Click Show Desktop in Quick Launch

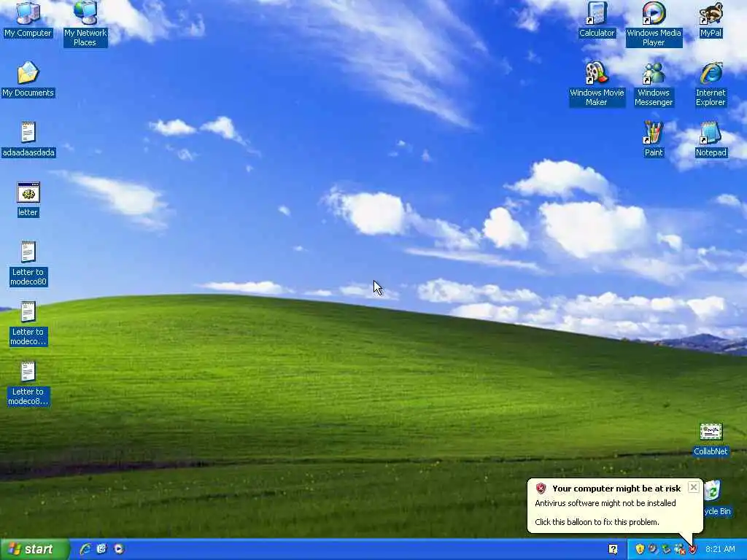tap(101, 549)
